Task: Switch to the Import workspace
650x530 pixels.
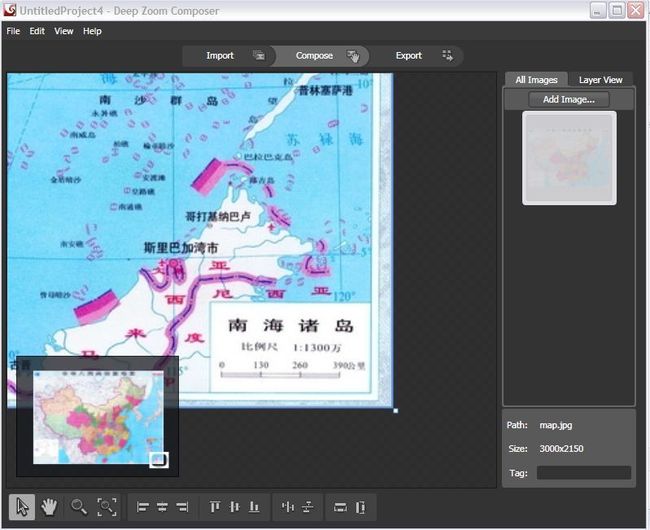Action: click(229, 56)
